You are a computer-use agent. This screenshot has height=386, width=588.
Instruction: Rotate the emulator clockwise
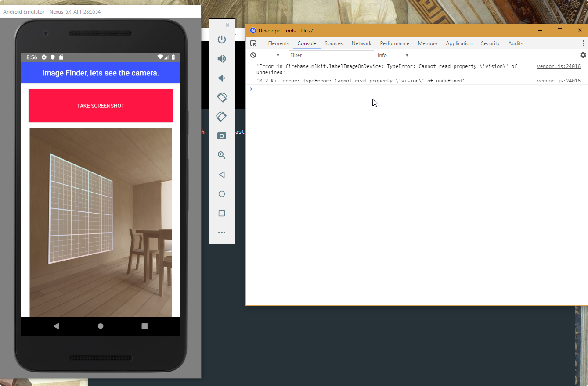point(222,116)
